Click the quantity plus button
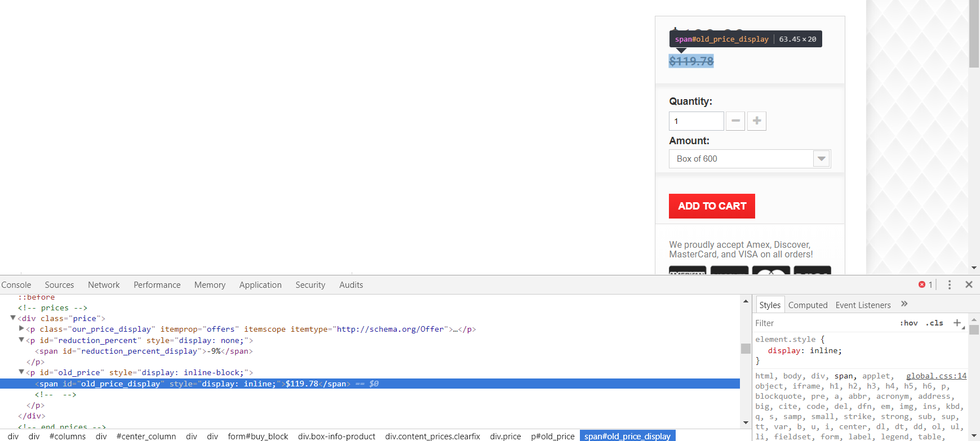The image size is (980, 441). pyautogui.click(x=757, y=121)
